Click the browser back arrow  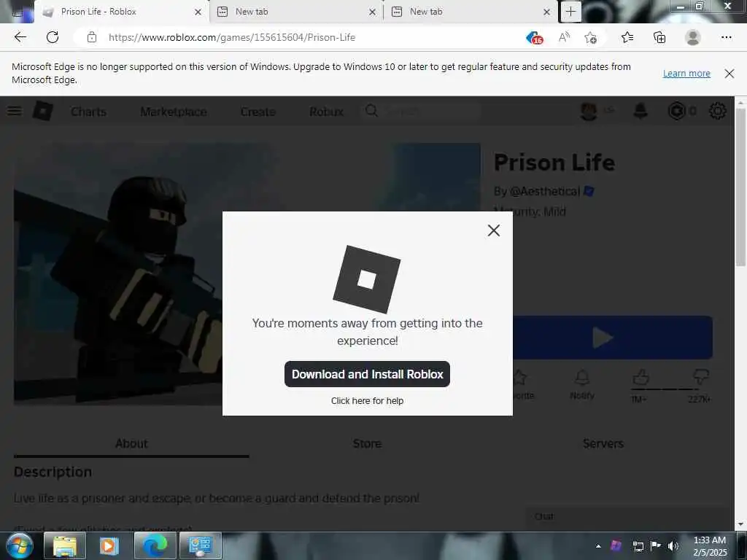coord(20,37)
